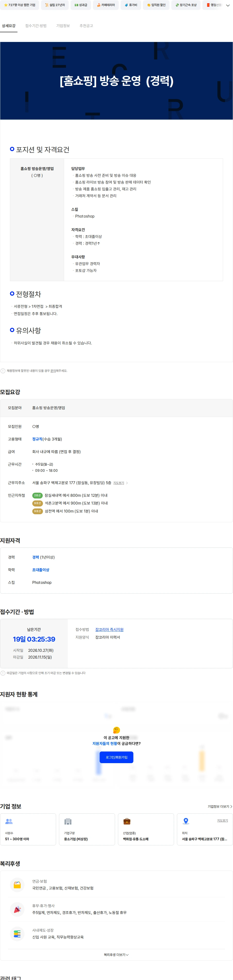Expand the company benefit tags chevron

[x=228, y=5]
